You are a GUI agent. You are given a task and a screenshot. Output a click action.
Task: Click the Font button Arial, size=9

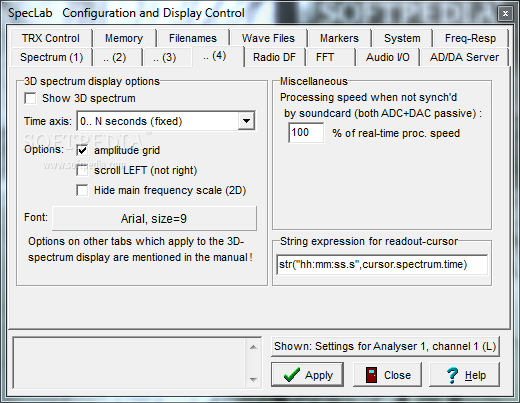(154, 219)
